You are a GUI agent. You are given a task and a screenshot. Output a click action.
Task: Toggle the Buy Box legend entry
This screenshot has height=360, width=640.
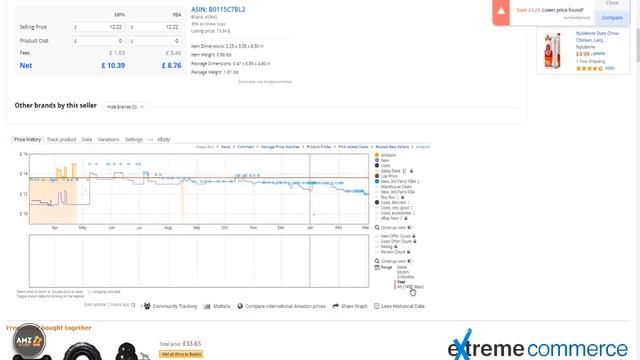[388, 197]
